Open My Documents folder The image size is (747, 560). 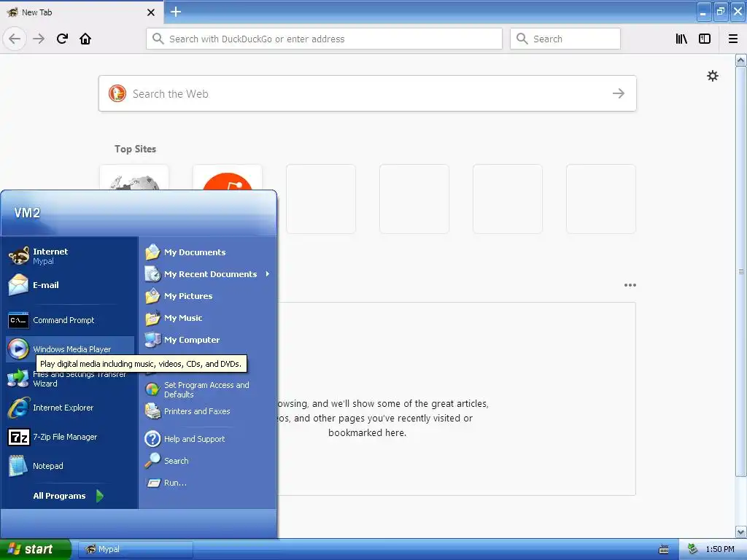pos(208,252)
